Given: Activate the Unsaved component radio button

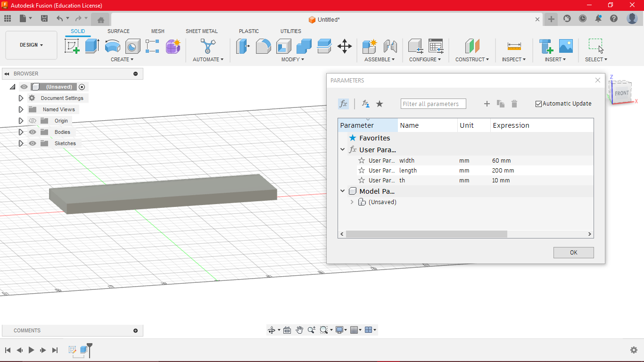Looking at the screenshot, I should (82, 87).
